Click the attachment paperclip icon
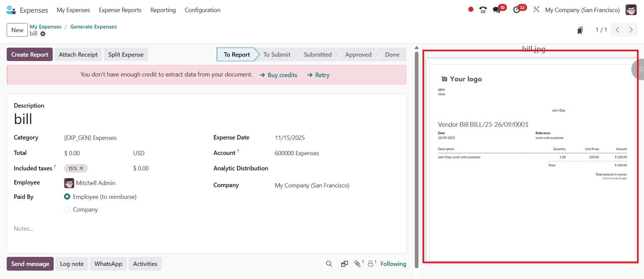The image size is (644, 279). (x=358, y=264)
